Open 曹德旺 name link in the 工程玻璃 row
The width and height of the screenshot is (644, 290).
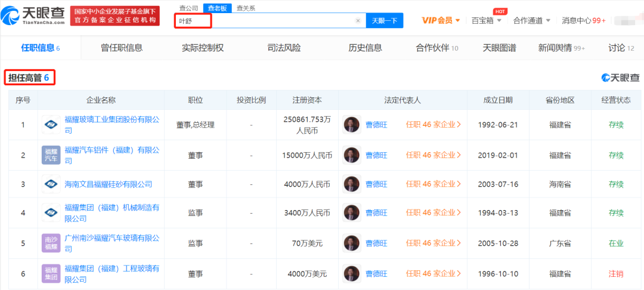[377, 274]
